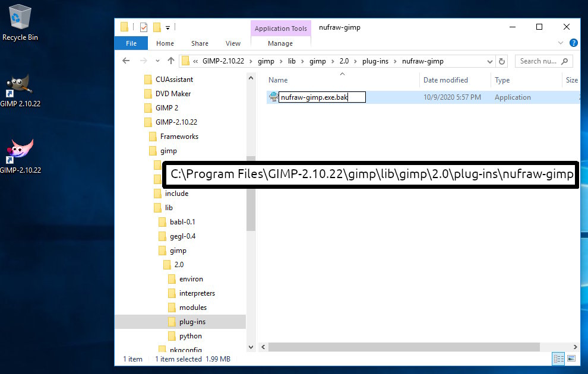Image resolution: width=588 pixels, height=374 pixels.
Task: Open the Recycle Bin desktop icon
Action: [20, 23]
